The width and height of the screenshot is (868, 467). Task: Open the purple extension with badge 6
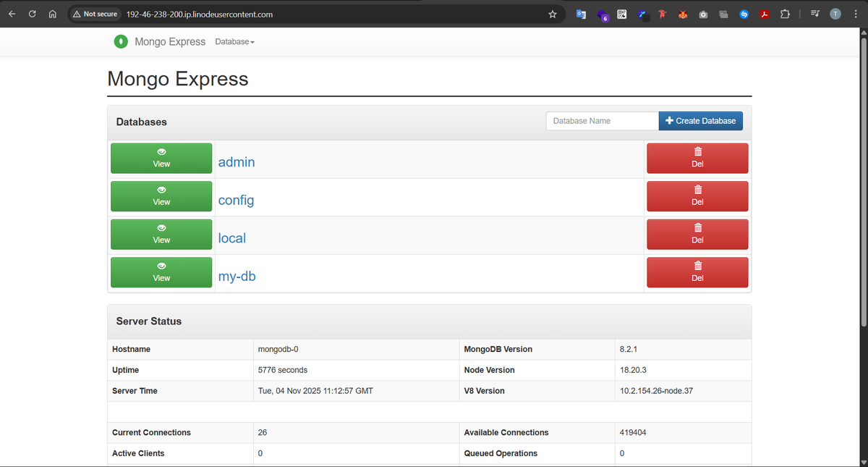pos(603,14)
